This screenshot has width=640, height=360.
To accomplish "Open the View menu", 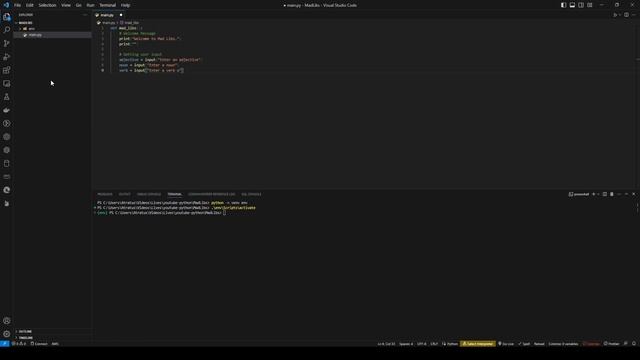I will (x=66, y=5).
